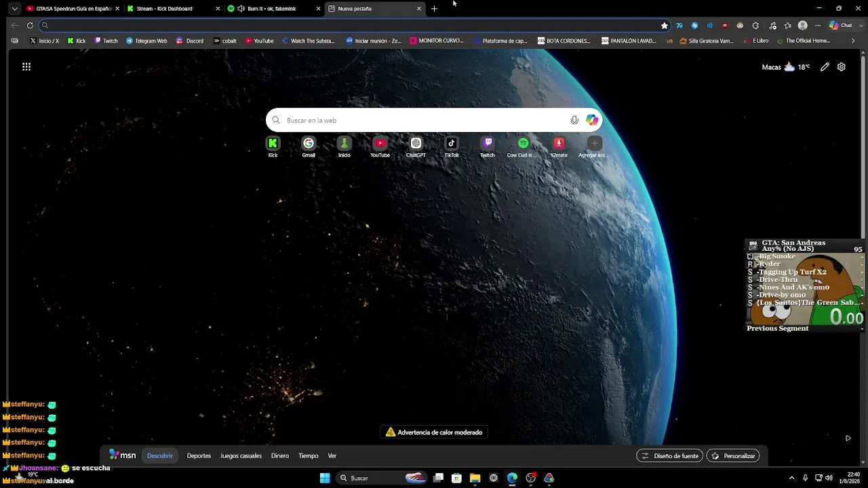Close the Stream - Kick Dashboard tab

218,9
